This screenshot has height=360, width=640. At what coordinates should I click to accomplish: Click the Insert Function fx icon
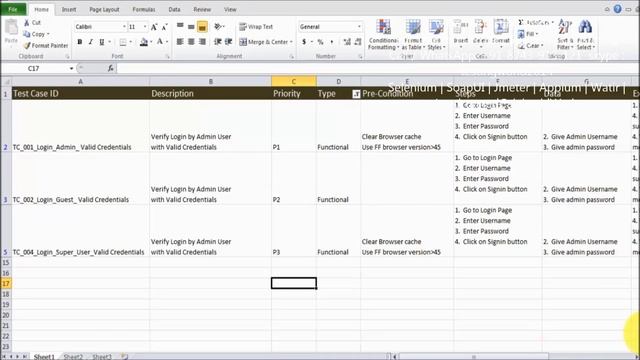pos(111,69)
